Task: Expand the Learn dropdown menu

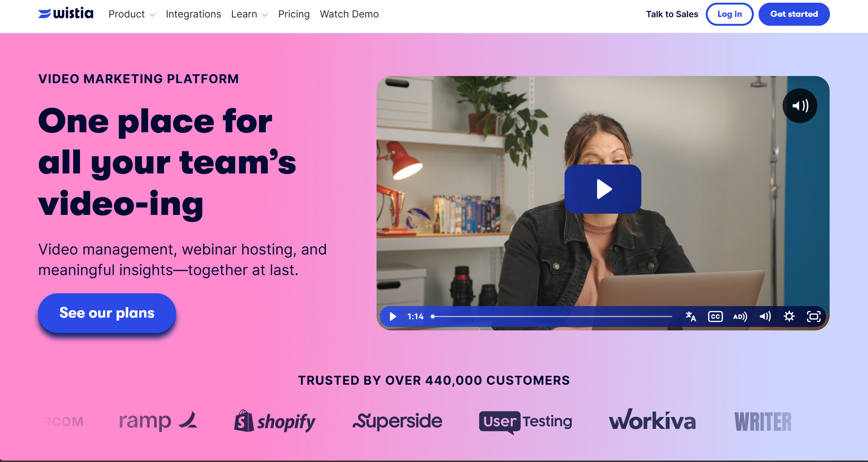Action: 250,14
